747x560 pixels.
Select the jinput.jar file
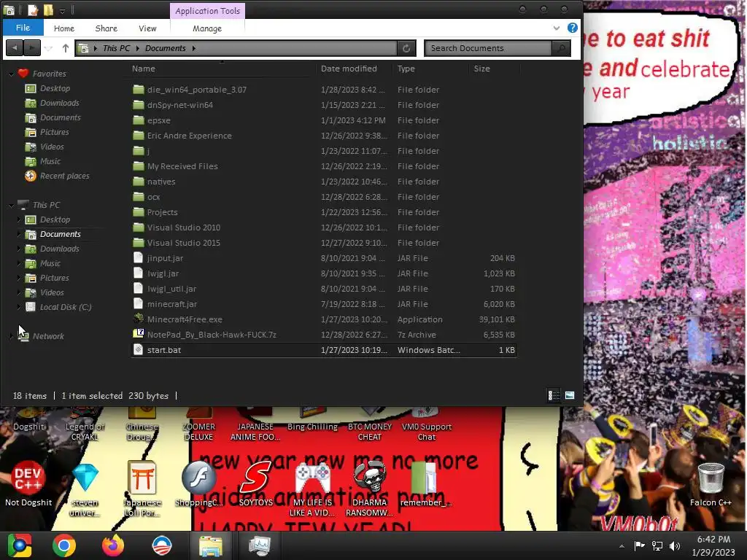(x=165, y=258)
